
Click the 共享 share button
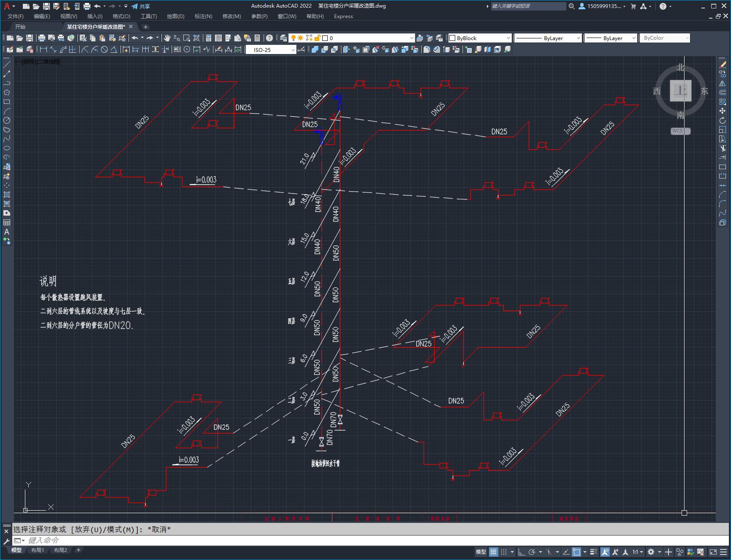[x=141, y=6]
